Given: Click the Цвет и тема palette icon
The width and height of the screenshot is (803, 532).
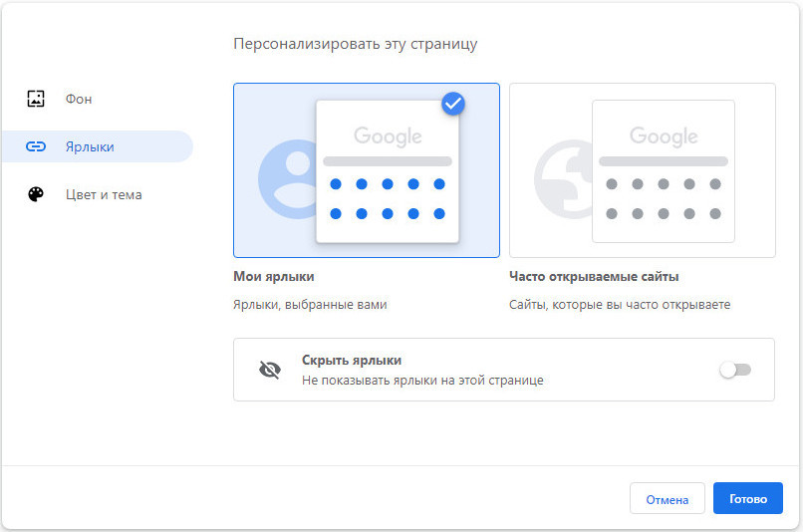Looking at the screenshot, I should pyautogui.click(x=35, y=194).
